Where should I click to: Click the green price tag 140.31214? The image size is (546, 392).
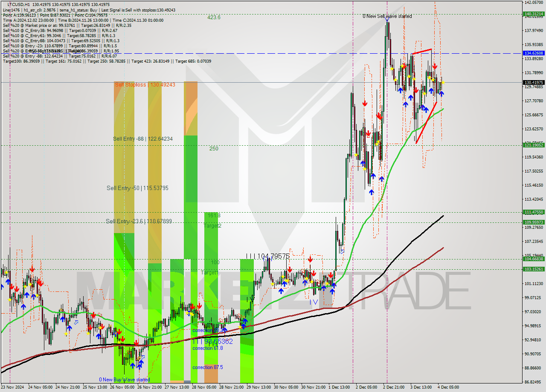pos(534,14)
